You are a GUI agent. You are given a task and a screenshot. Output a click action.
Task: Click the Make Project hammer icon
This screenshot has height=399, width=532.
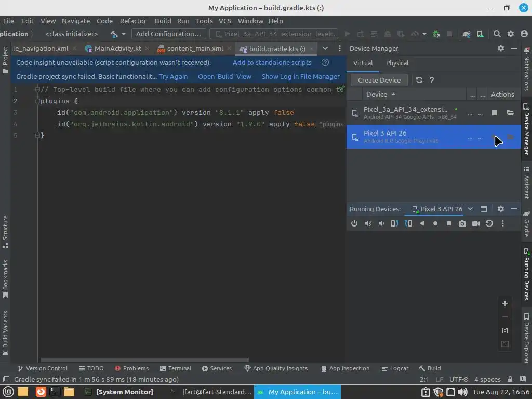[114, 34]
